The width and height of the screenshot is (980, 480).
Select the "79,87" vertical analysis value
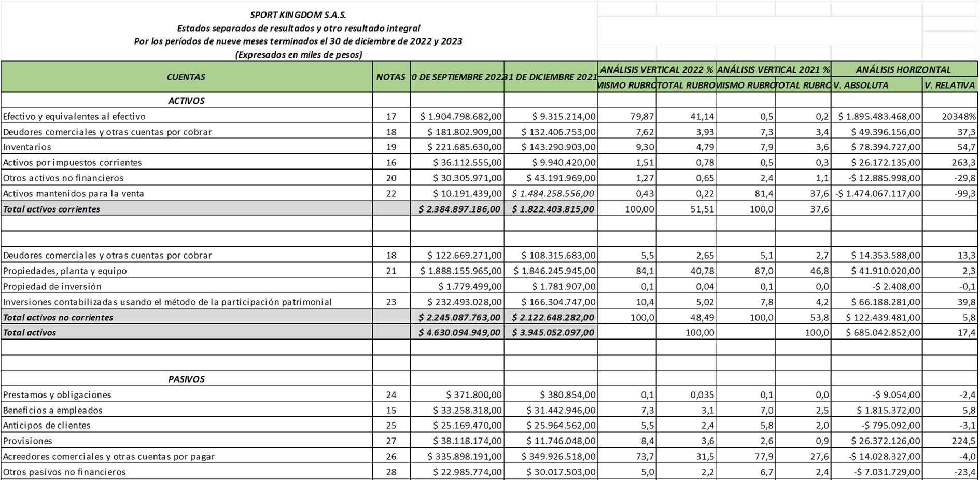[642, 117]
